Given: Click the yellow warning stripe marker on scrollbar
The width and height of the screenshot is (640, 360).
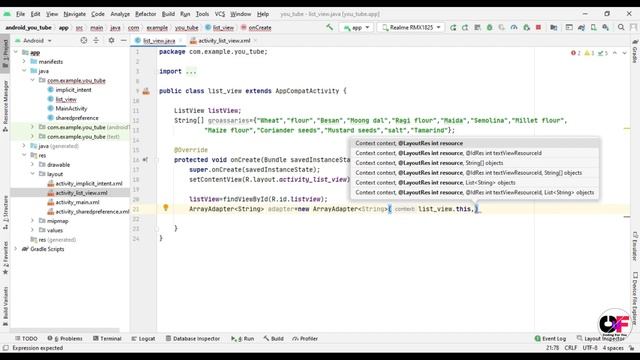Looking at the screenshot, I should pos(627,129).
